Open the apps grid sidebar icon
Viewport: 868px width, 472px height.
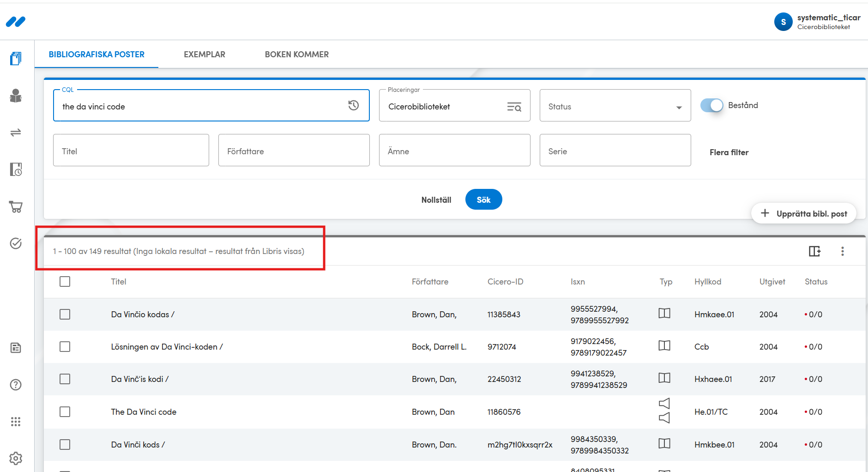[16, 422]
